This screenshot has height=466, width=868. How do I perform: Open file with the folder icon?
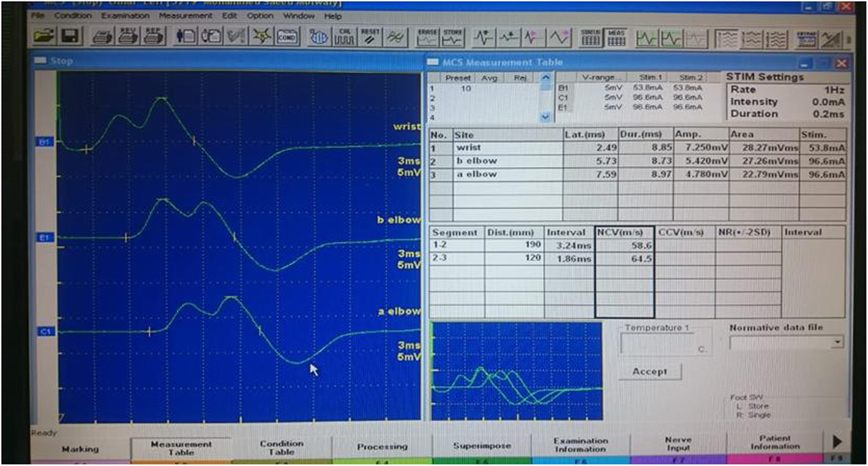45,36
